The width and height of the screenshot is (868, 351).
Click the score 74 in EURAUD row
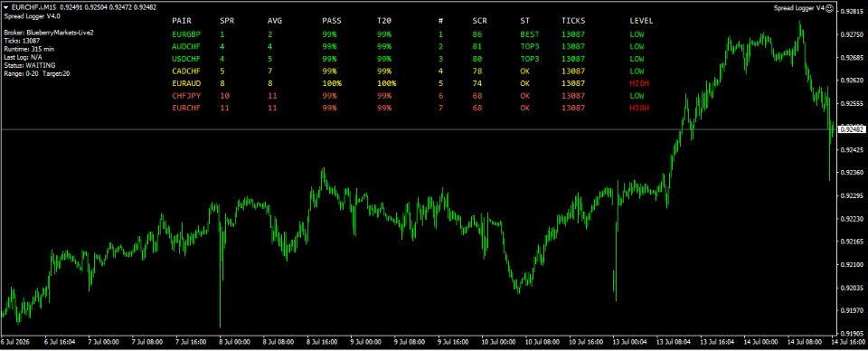[477, 83]
